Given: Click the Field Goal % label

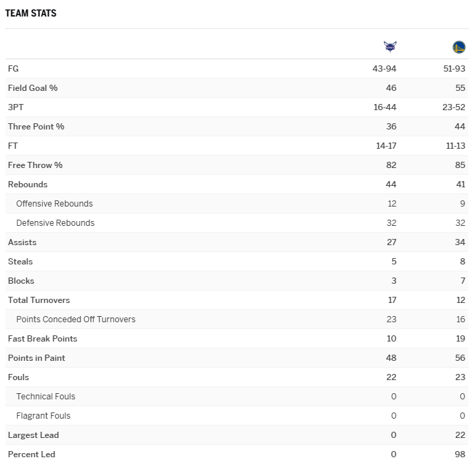Looking at the screenshot, I should click(32, 88).
